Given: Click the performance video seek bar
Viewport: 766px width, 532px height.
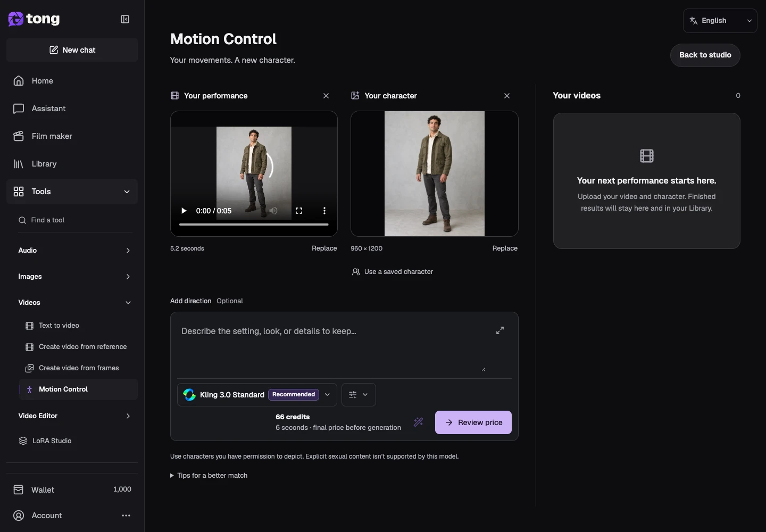Looking at the screenshot, I should 254,225.
